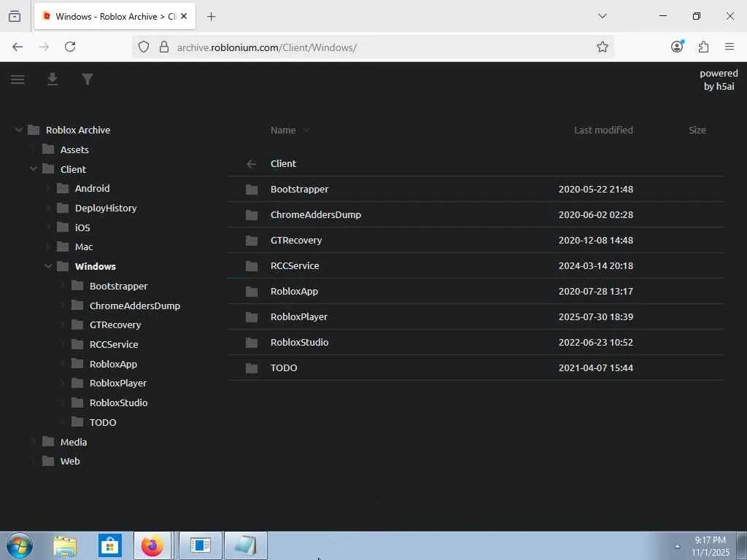Click the Notepad icon on taskbar
This screenshot has height=560, width=747.
tap(245, 546)
